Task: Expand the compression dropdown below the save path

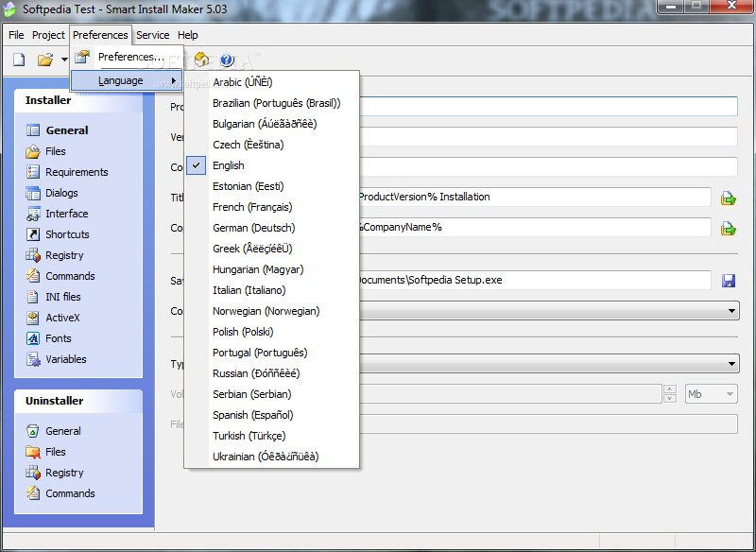Action: pyautogui.click(x=731, y=311)
